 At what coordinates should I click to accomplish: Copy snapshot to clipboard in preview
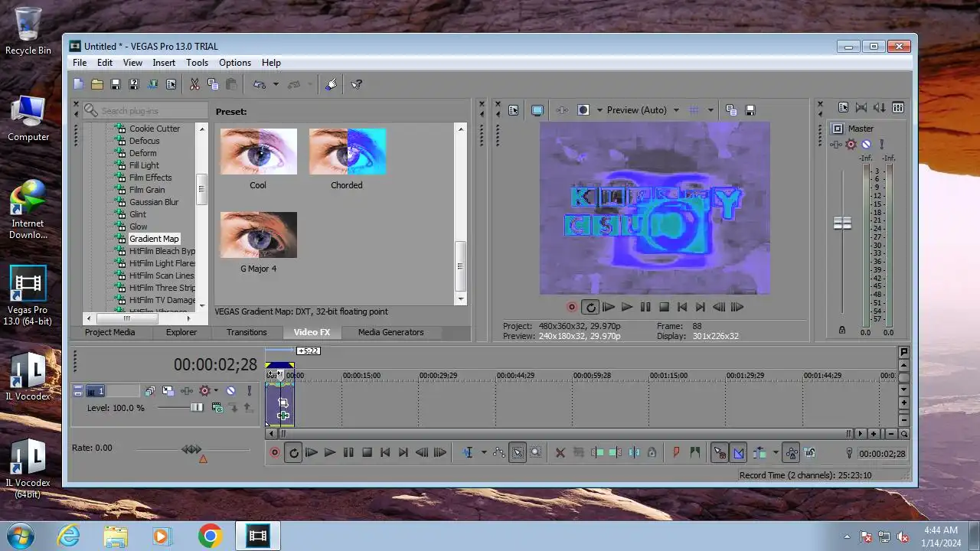(731, 110)
